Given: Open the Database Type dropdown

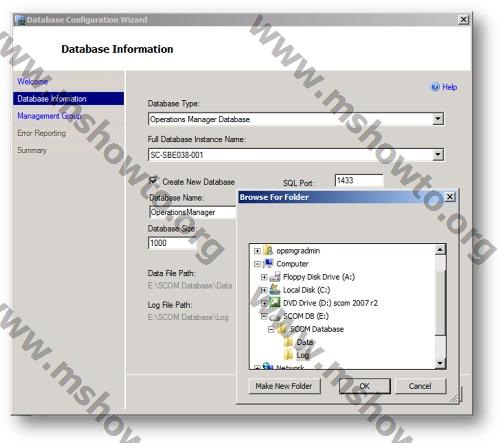Looking at the screenshot, I should (x=438, y=119).
